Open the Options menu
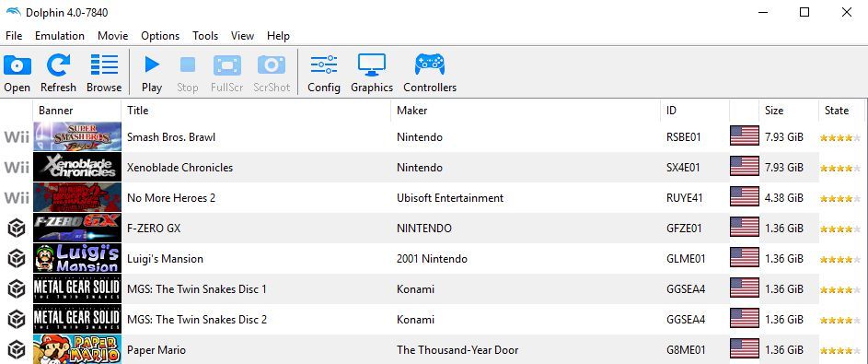868x364 pixels. point(160,36)
